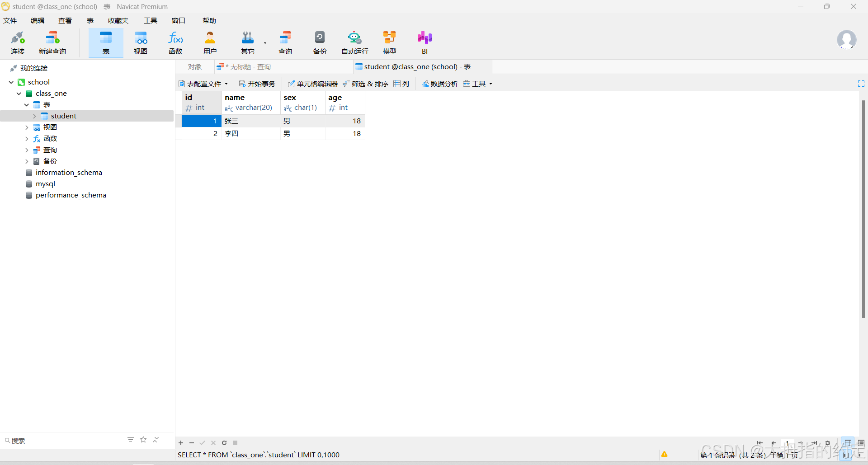Click the 模型 (Model) toolbar icon

(x=389, y=42)
